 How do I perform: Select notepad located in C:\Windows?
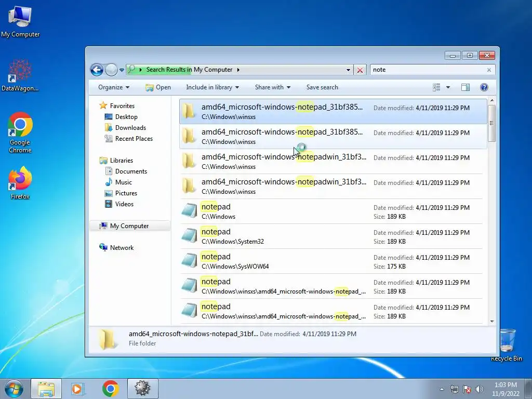pos(333,211)
